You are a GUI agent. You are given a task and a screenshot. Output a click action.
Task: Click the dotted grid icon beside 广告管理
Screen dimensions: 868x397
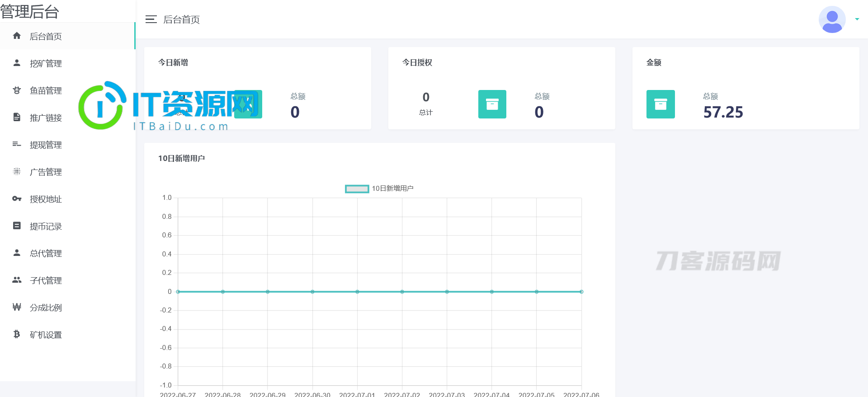click(x=17, y=171)
